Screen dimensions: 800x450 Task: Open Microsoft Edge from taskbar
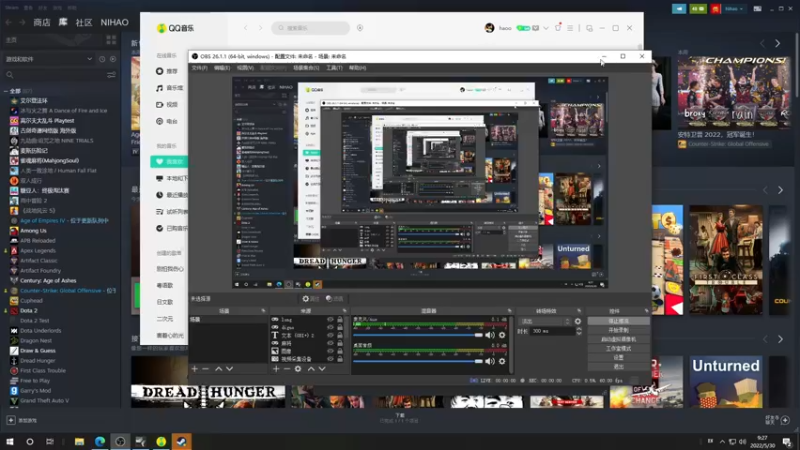(x=99, y=441)
